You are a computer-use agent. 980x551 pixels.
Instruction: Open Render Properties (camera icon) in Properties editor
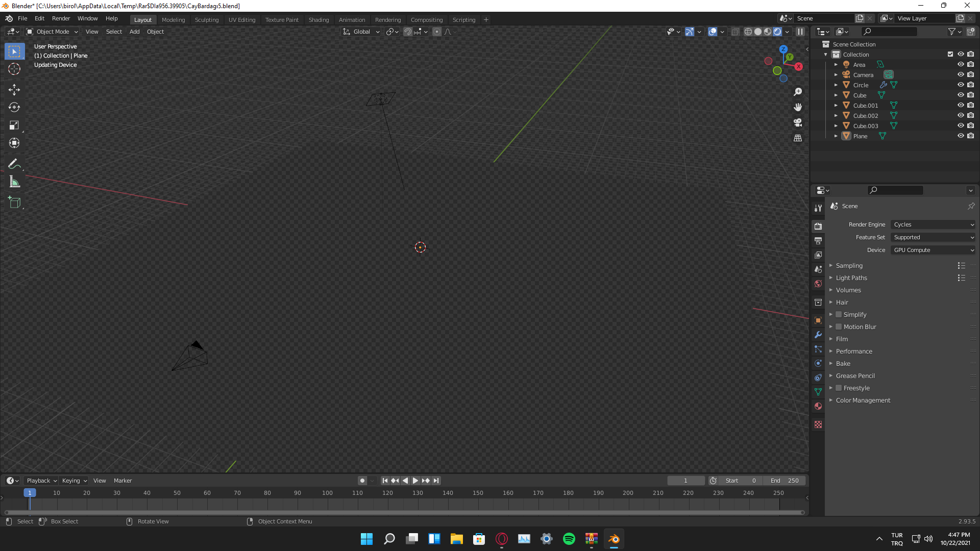point(818,226)
